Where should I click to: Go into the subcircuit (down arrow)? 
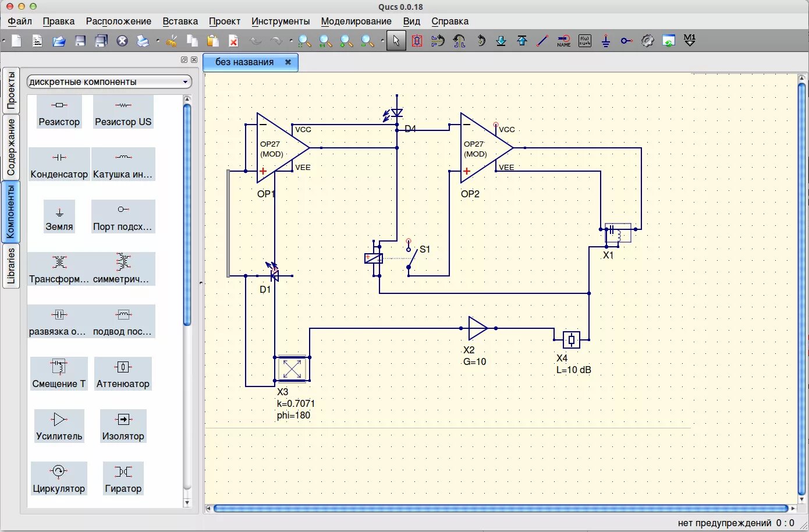(501, 41)
